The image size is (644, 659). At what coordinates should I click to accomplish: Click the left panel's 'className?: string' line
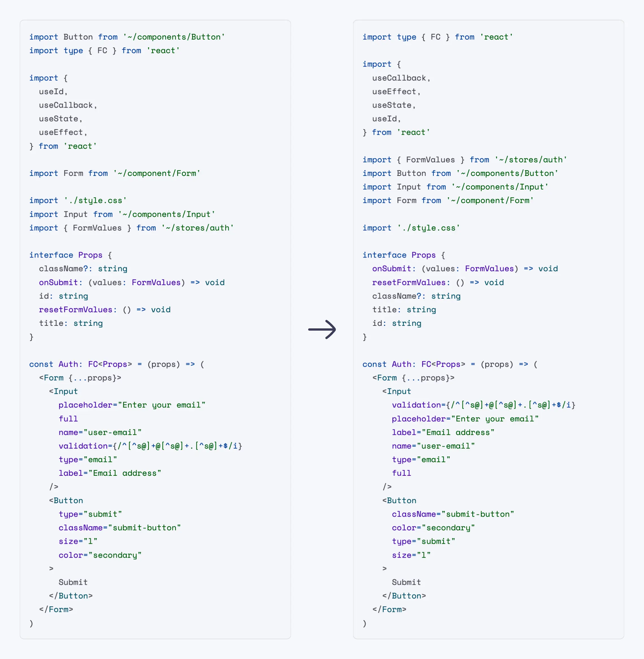tap(83, 269)
